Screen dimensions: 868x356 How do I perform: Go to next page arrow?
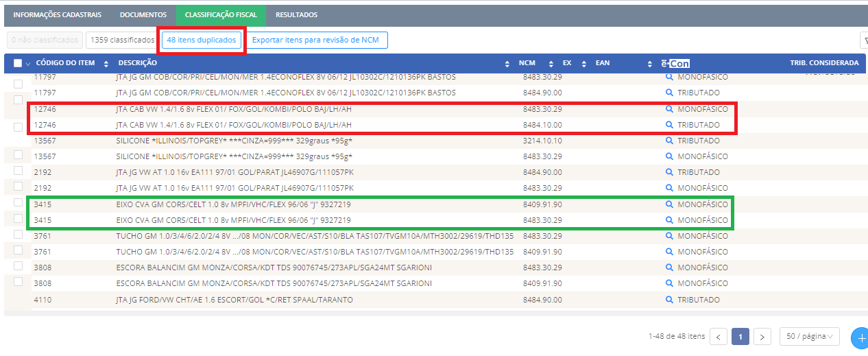click(762, 337)
